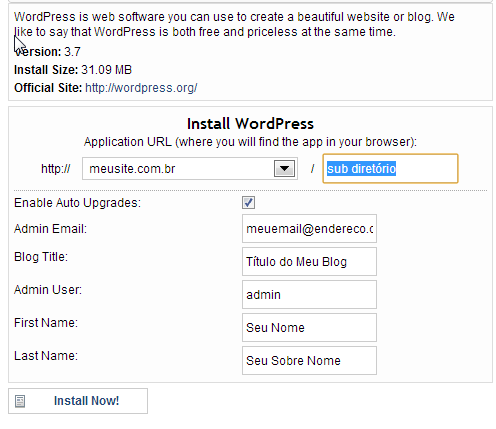This screenshot has height=429, width=496.
Task: Focus the First Name field with Seu Nome
Action: coord(309,328)
